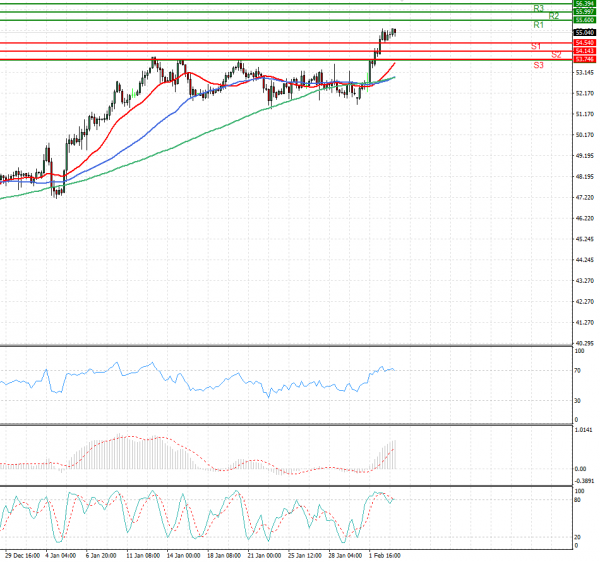Screen dimensions: 600x562
Task: Click the 29 Dec 16:00 time label
Action: click(22, 555)
